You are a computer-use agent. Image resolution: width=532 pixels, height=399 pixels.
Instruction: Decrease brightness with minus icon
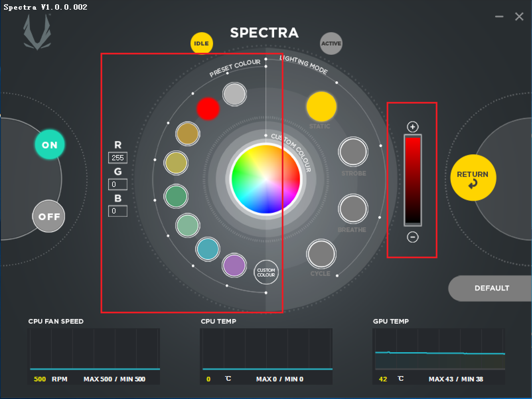(x=413, y=237)
